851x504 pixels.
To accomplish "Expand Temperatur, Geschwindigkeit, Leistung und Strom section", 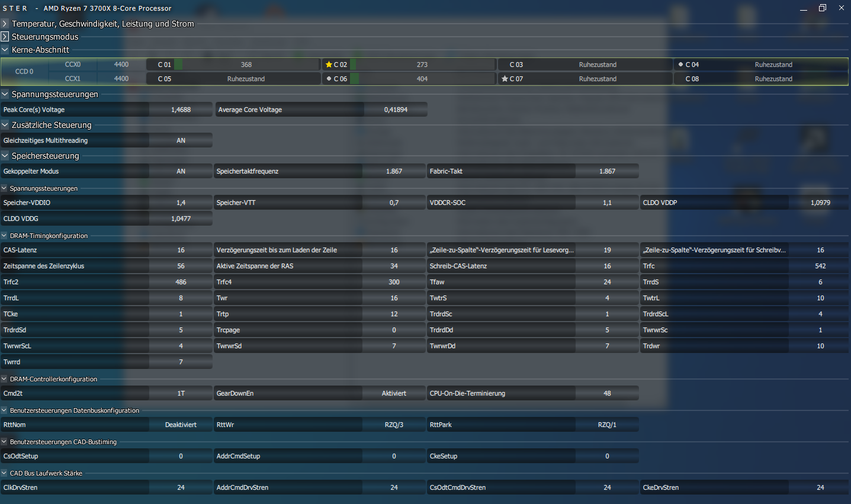I will coord(5,24).
